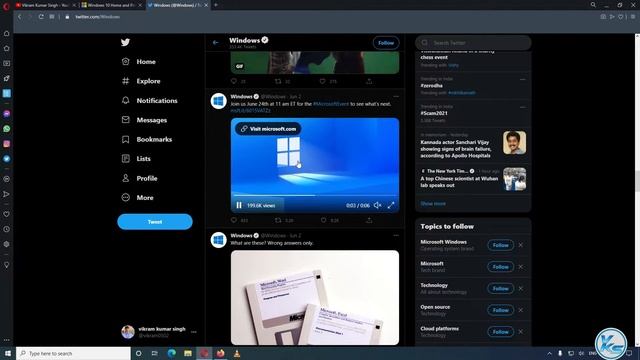Unmute the Windows event video
Image resolution: width=640 pixels, height=360 pixels.
point(378,205)
